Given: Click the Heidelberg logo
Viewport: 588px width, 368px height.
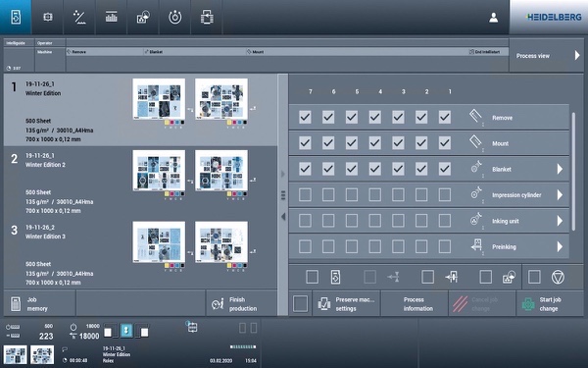Looking at the screenshot, I should click(554, 17).
